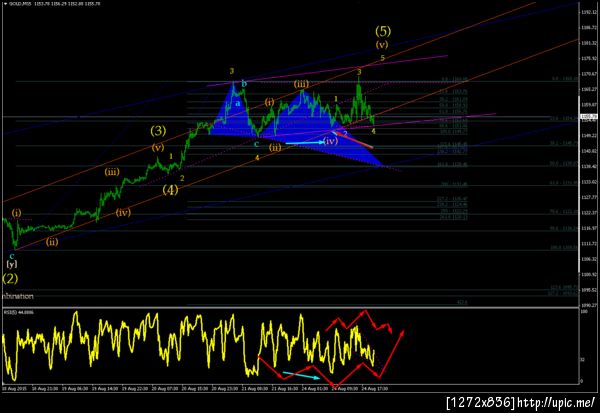Click the cyan c label above [y]
Screen dimensions: 600x413
click(x=12, y=256)
